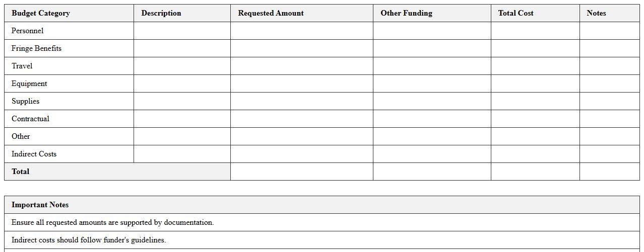This screenshot has width=644, height=252.
Task: Select the Total Cost cell for Contractual
Action: click(535, 119)
